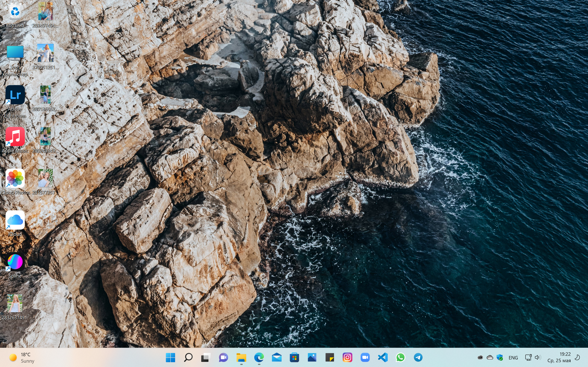Open the clock showing 19:22 date
The width and height of the screenshot is (588, 367).
[559, 357]
